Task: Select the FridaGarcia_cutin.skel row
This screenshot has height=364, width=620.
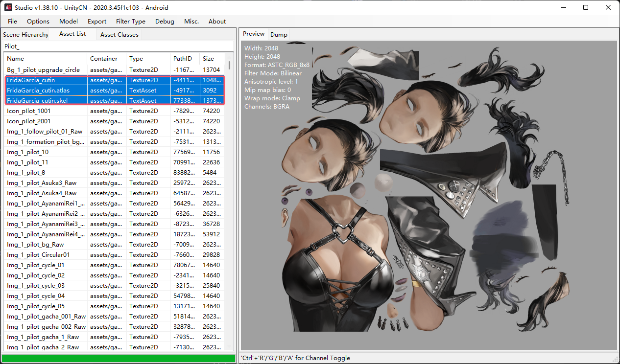Action: point(114,101)
